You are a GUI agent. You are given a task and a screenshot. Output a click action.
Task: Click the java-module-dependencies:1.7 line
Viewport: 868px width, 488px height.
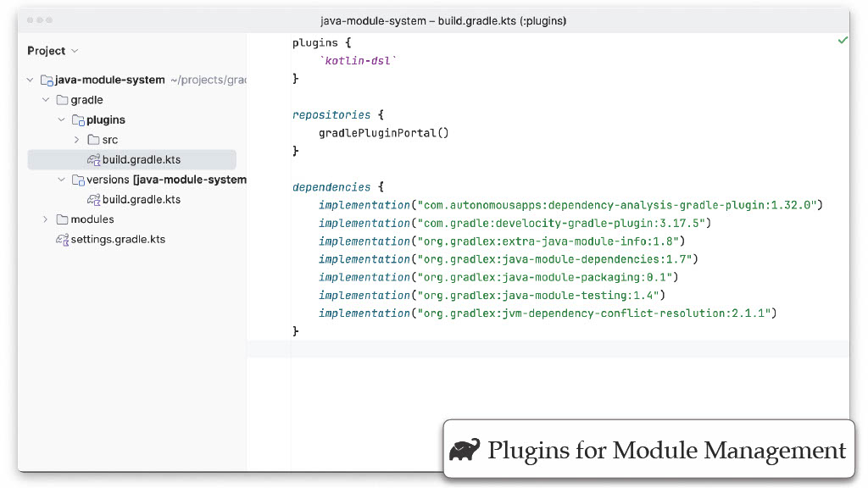tap(509, 259)
